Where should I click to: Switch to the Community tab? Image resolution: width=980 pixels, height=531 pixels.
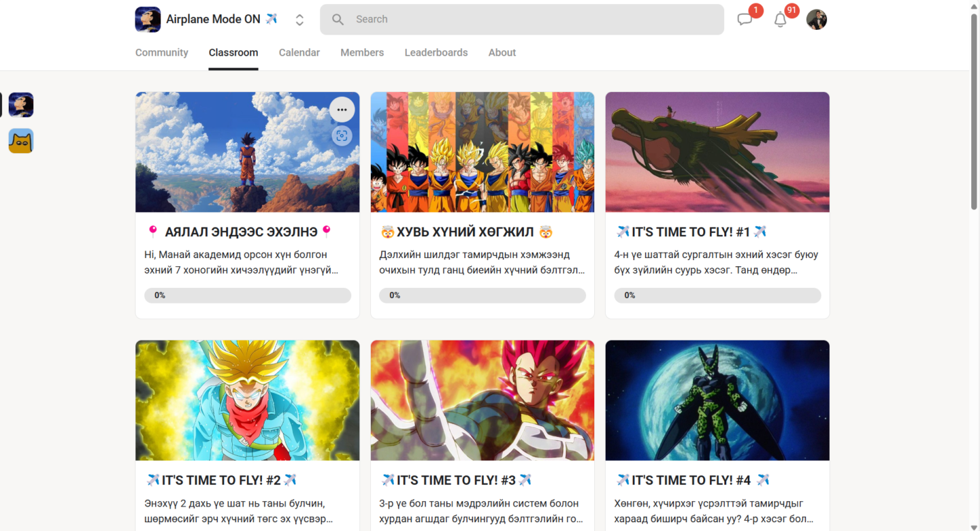[162, 52]
